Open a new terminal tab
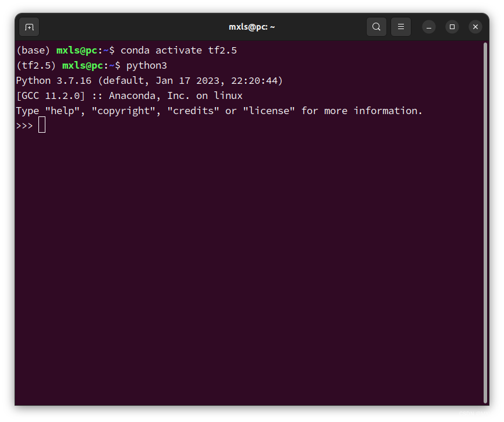This screenshot has width=504, height=422. click(29, 27)
